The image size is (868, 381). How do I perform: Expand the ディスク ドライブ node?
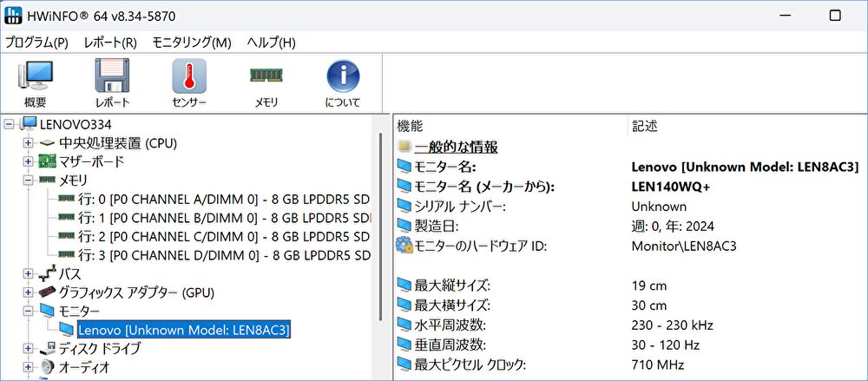[x=28, y=348]
